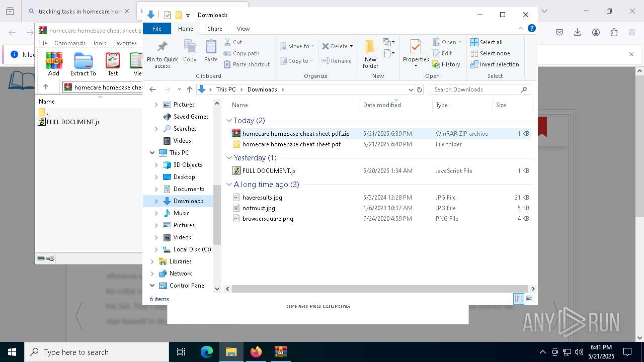Collapse This PC tree node
This screenshot has height=362, width=644.
(x=152, y=153)
